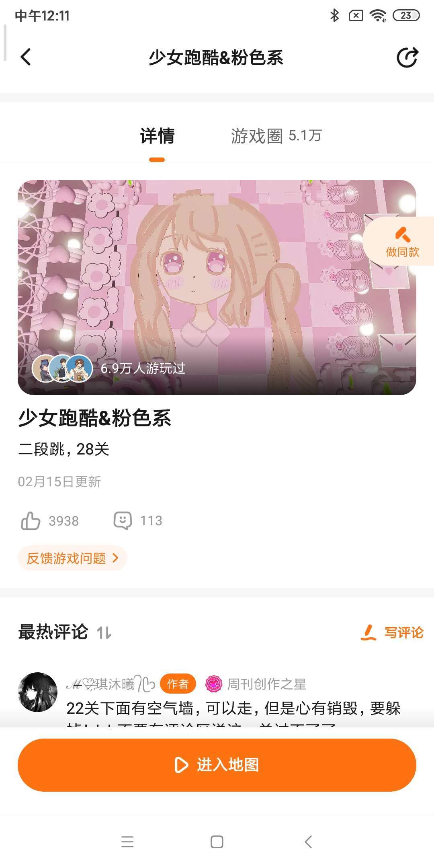Tap the 作者 author badge
The image size is (434, 868).
click(178, 684)
